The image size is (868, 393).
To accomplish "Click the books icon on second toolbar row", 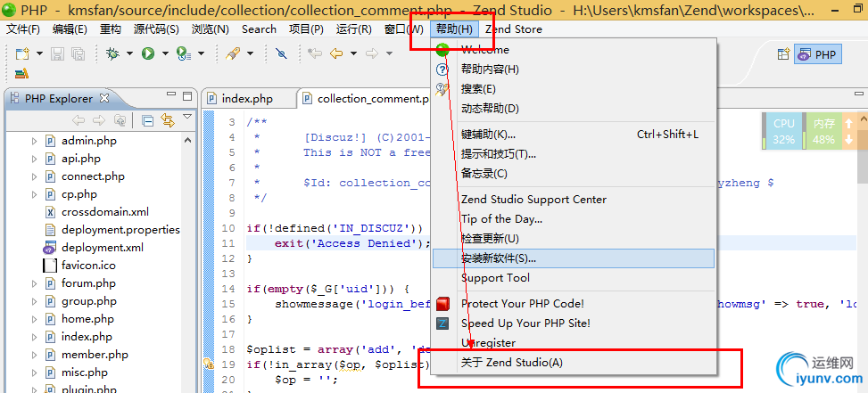I will 21,73.
